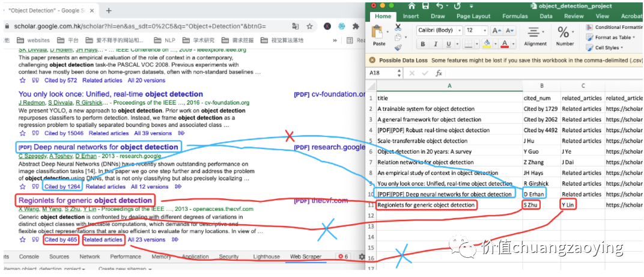This screenshot has width=644, height=277.
Task: Switch to the Insert ribbon tab
Action: [411, 16]
